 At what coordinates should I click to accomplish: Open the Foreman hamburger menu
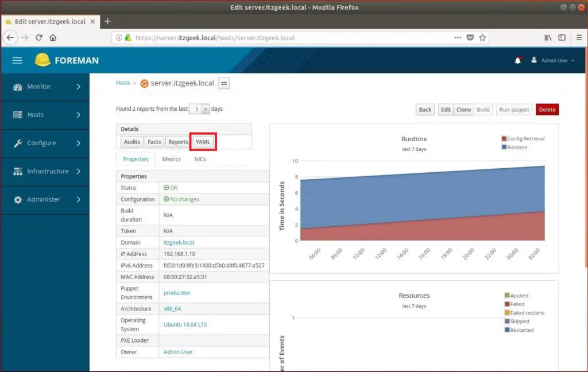point(17,60)
